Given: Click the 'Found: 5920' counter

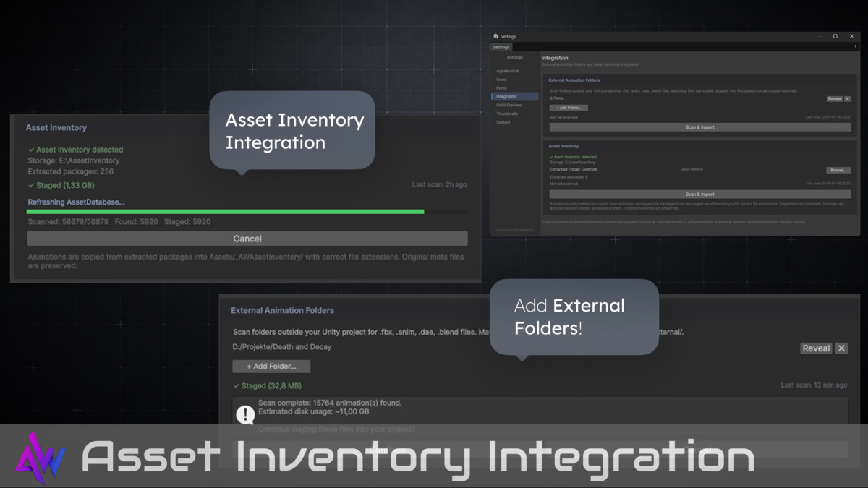Looking at the screenshot, I should 136,222.
